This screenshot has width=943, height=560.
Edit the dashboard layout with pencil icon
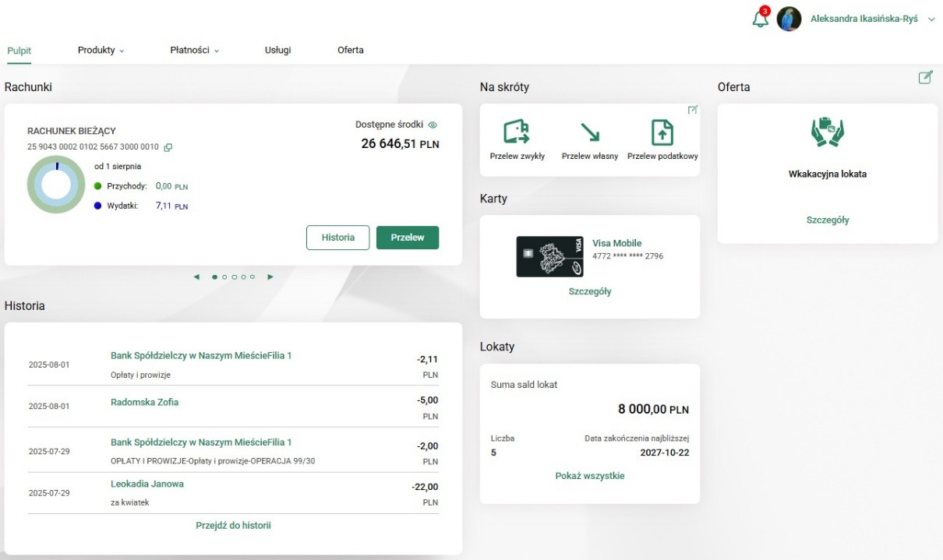point(925,77)
